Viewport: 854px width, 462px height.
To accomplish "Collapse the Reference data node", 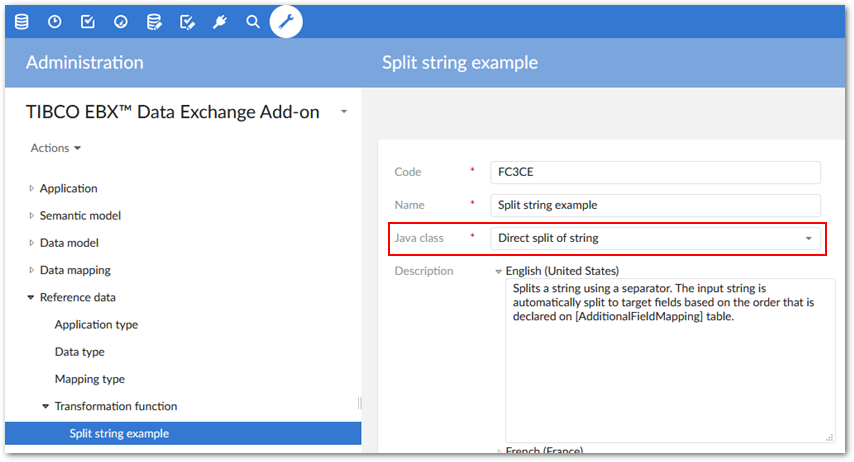I will (32, 297).
